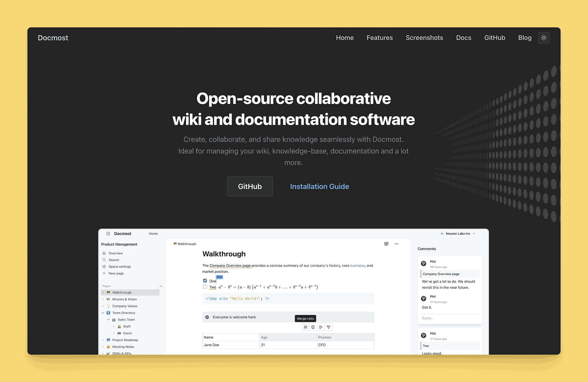Expand the Walkthrough page tree item

pyautogui.click(x=103, y=292)
